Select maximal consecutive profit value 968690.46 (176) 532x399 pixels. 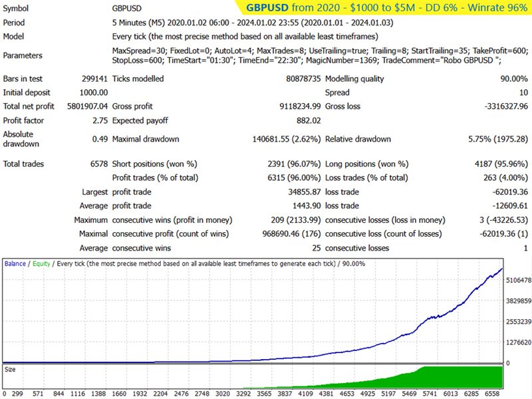pyautogui.click(x=292, y=234)
